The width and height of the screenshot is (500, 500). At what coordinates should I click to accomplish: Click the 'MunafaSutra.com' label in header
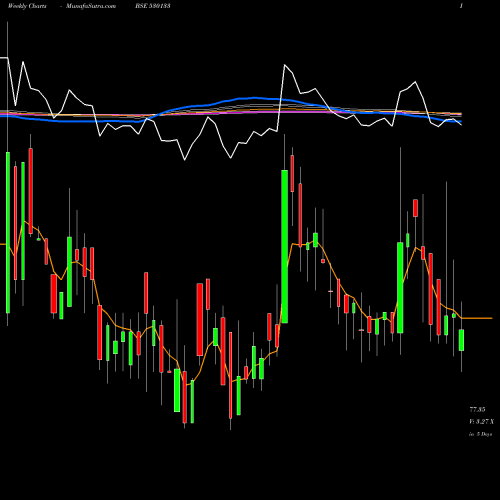(91, 6)
